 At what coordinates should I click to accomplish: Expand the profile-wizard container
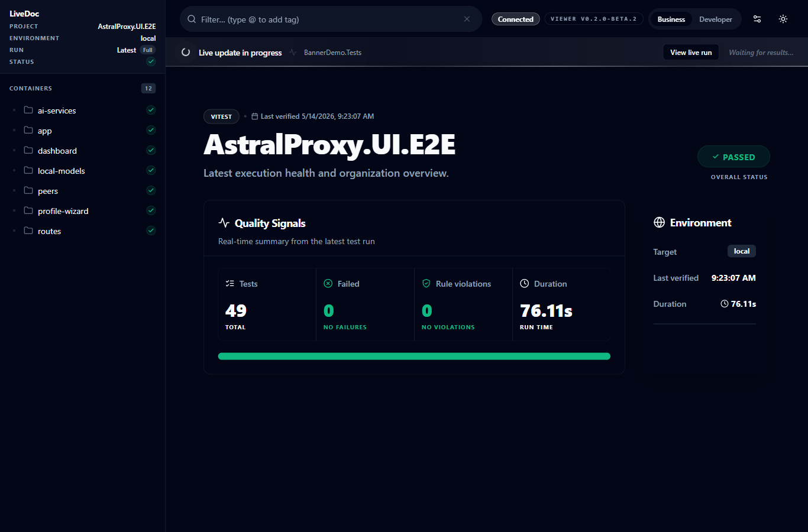click(x=83, y=211)
